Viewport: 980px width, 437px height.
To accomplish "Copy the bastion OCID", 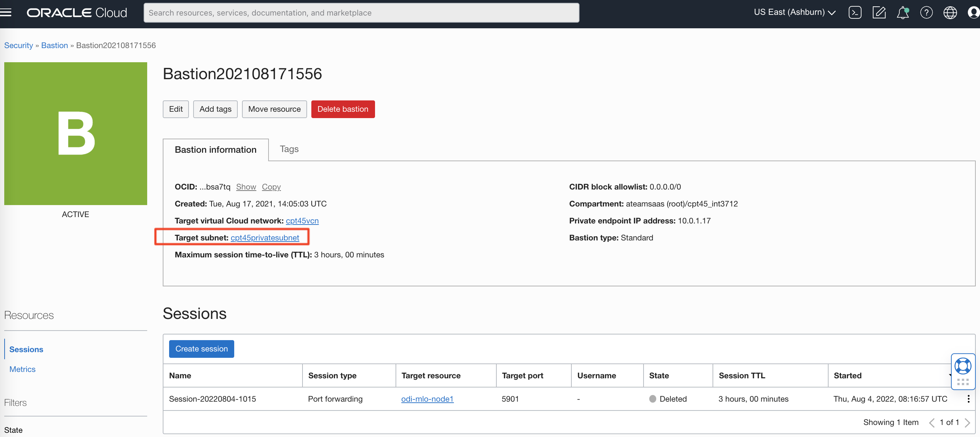I will 271,187.
